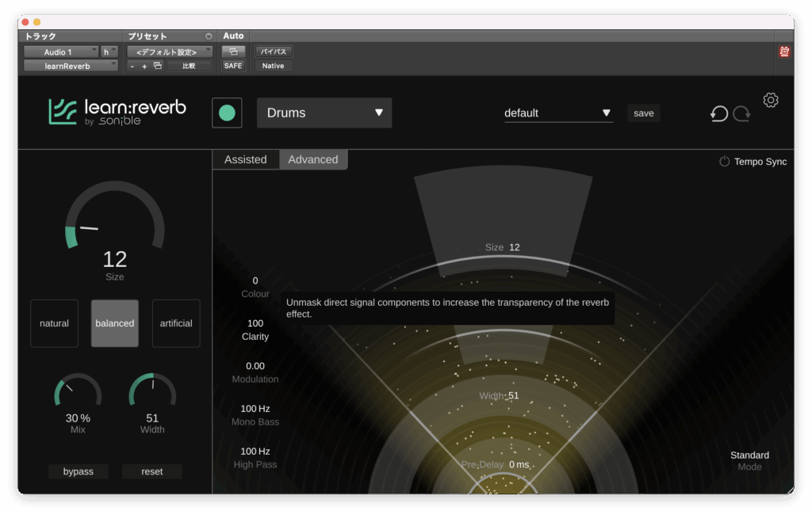Open the default settings (デフォルト設定) preset dropdown
This screenshot has width=812, height=515.
tap(170, 51)
